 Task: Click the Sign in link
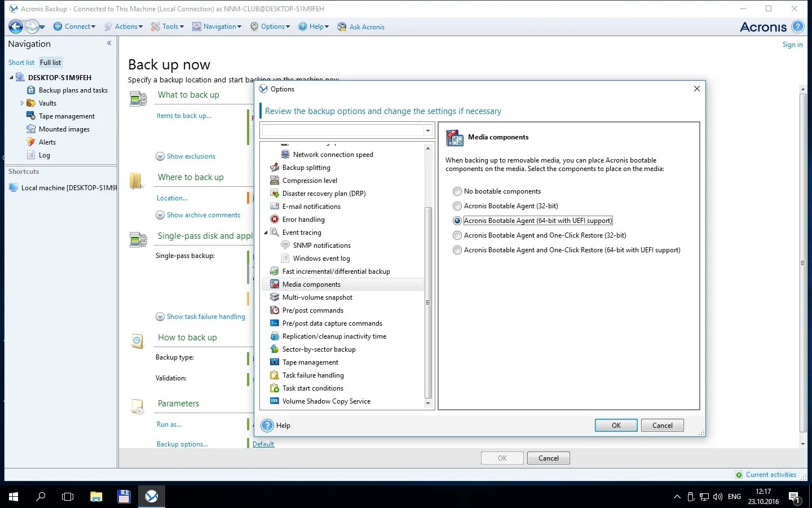point(792,45)
